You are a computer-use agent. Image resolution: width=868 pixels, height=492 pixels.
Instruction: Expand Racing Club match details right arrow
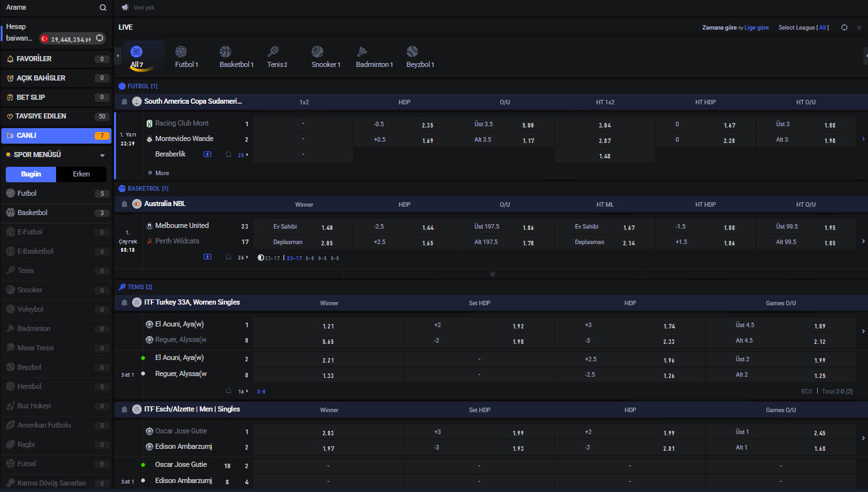[x=863, y=138]
